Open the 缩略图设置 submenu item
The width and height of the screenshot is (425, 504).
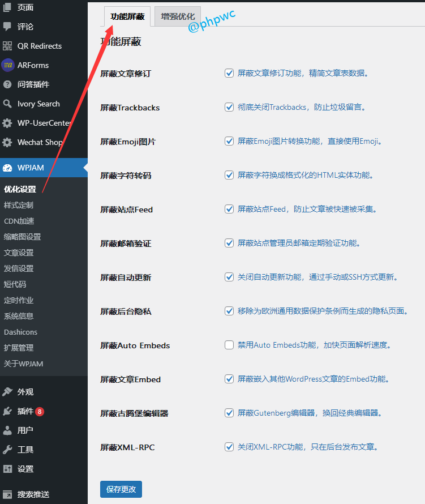tap(23, 237)
